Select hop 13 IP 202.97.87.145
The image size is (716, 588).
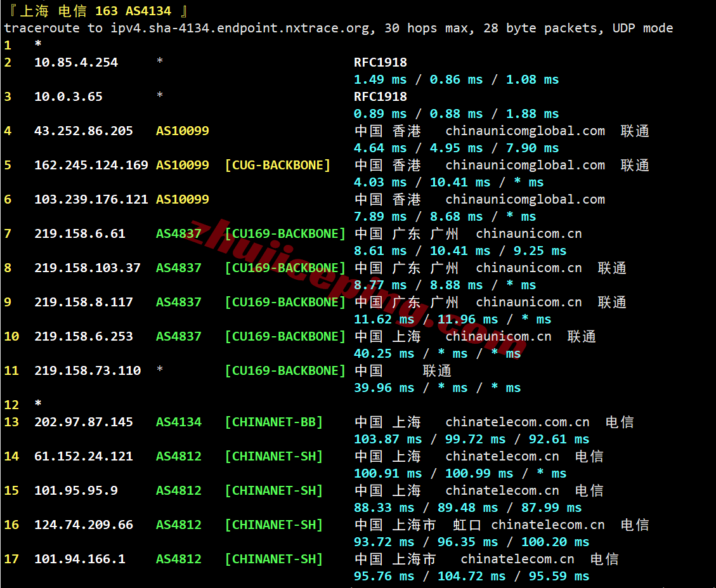(x=84, y=422)
